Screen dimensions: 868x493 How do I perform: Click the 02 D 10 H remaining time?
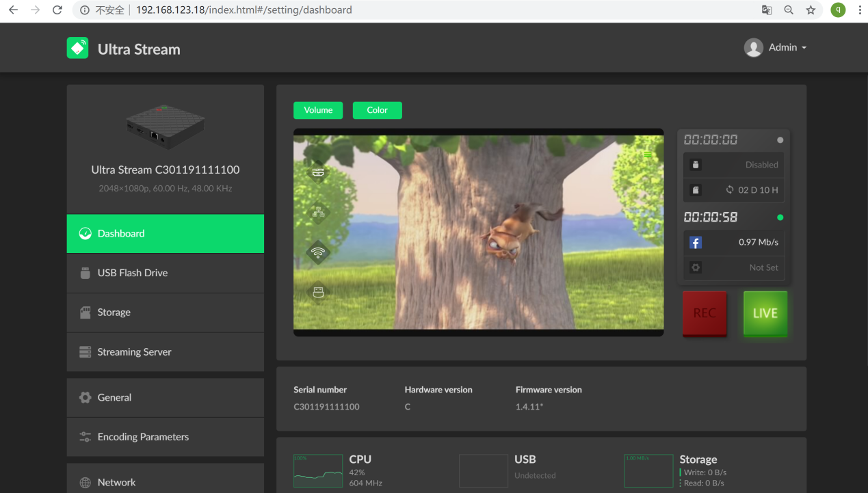pos(758,190)
